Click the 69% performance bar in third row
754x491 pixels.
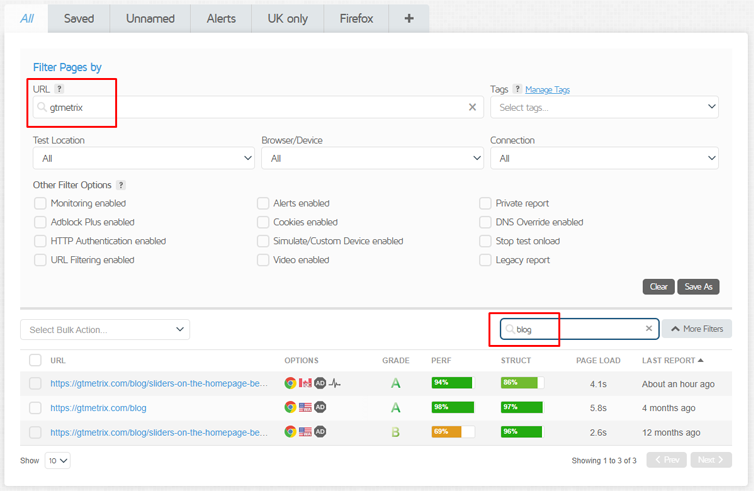(x=452, y=432)
